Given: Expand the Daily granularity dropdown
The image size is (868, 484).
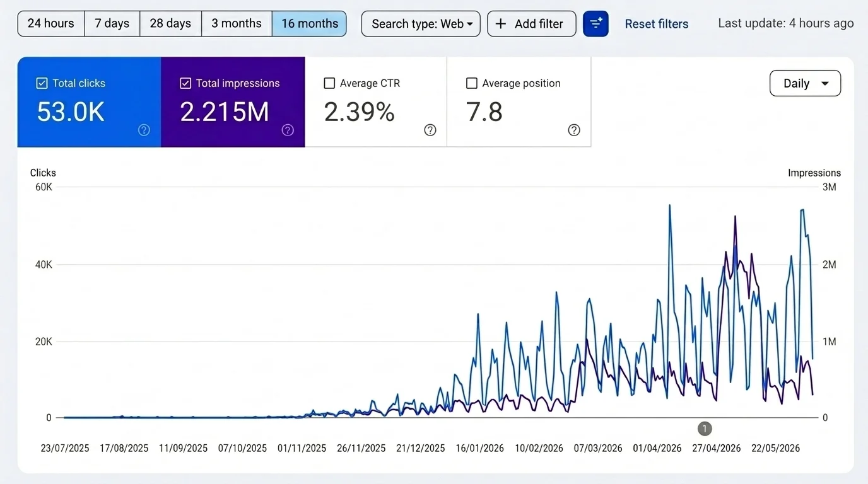Looking at the screenshot, I should click(x=806, y=83).
